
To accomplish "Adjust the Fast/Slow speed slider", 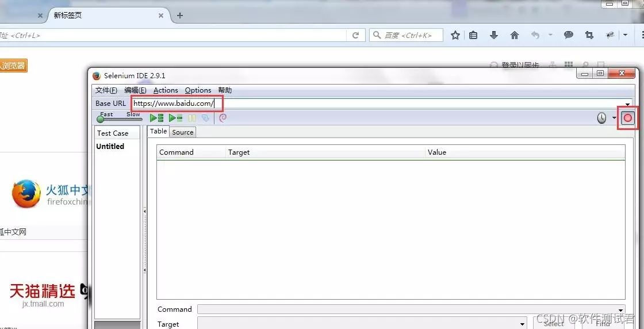I will tap(101, 119).
